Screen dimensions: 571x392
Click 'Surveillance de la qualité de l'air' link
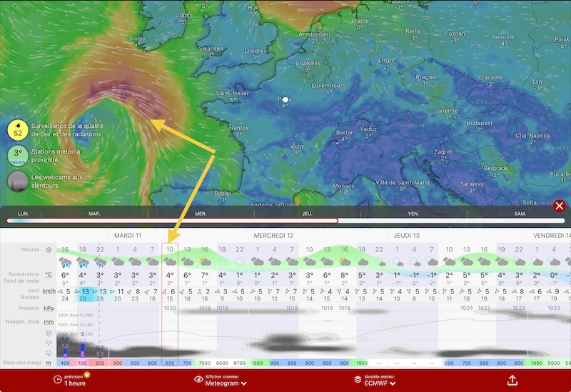point(66,129)
